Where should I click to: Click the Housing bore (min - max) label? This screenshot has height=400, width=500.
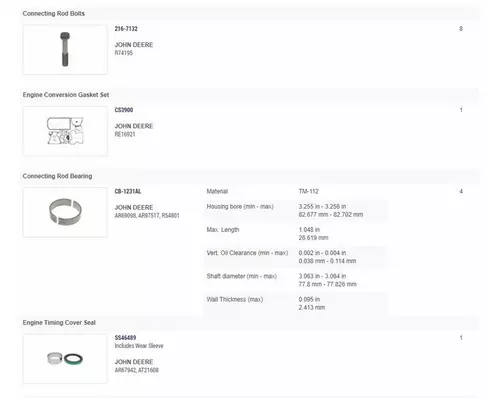point(240,207)
